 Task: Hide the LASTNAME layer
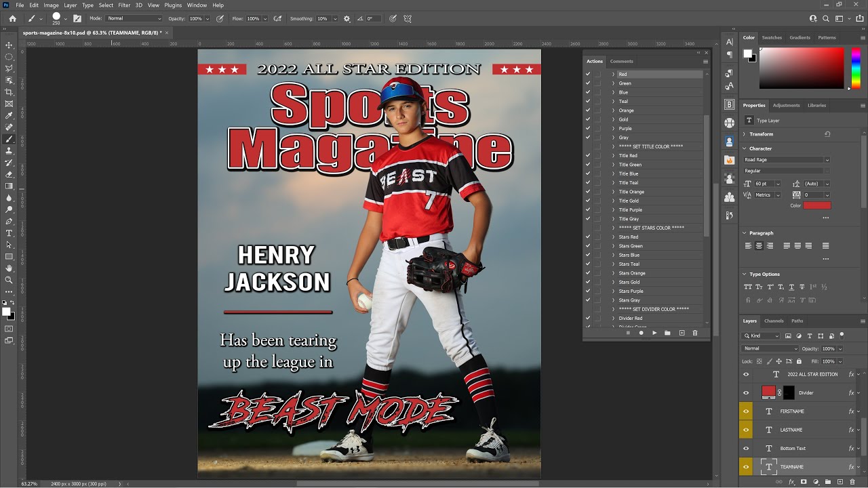click(x=746, y=430)
